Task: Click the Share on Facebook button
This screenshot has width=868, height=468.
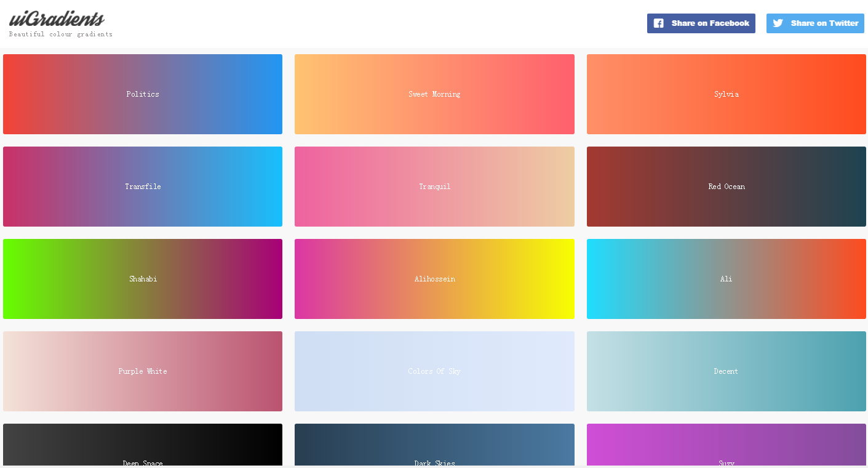Action: pos(701,23)
